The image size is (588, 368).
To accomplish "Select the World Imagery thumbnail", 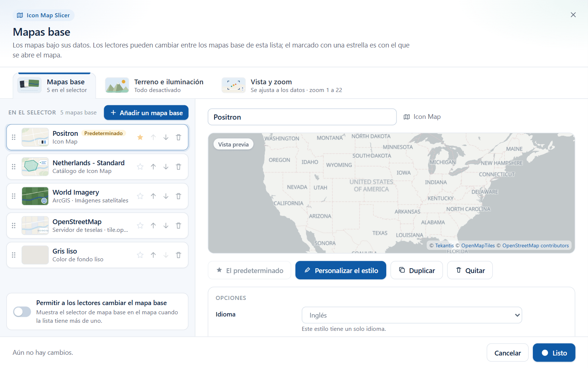I will tap(35, 196).
